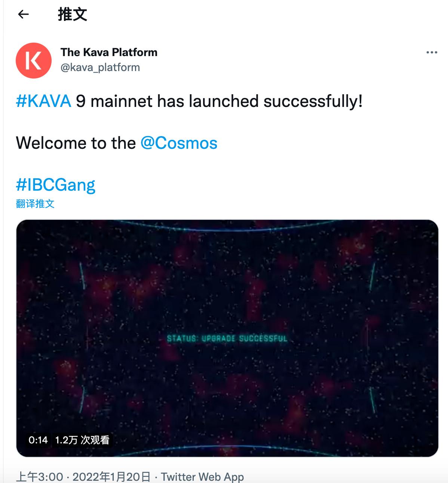Click the STATUS: UPGRADE SUCCESSFUL text in video
The image size is (448, 483).
coord(227,339)
